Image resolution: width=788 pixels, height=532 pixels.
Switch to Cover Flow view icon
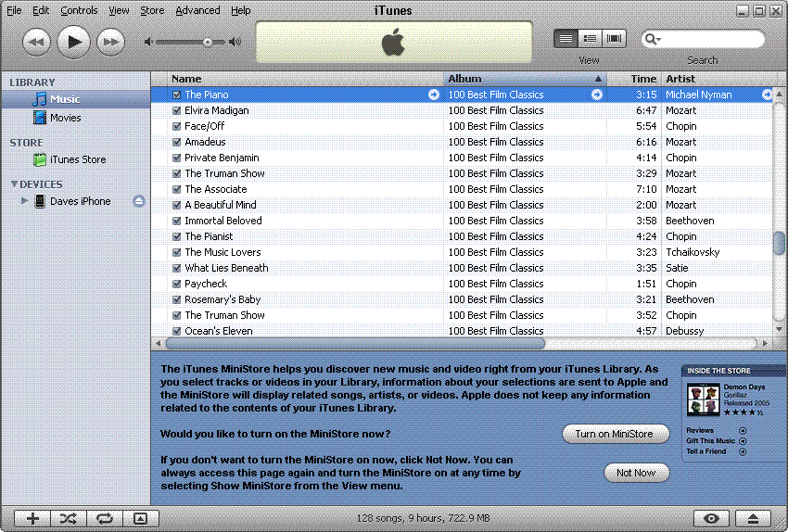pos(614,39)
